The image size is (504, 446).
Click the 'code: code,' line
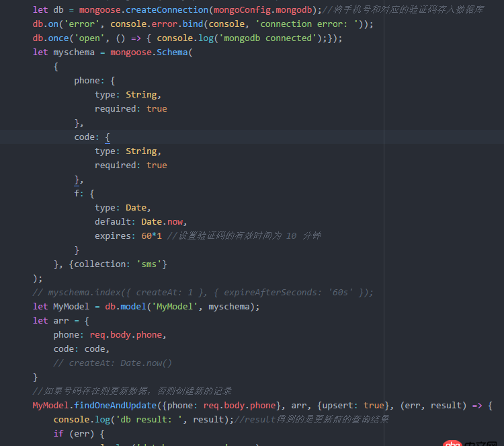coord(81,349)
